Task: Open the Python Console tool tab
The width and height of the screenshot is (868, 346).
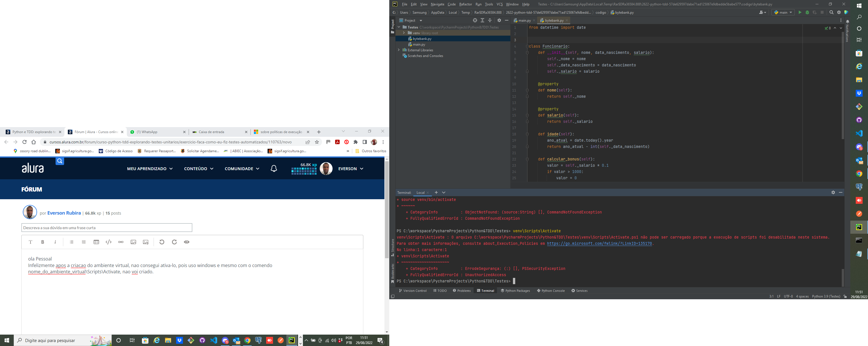Action: pyautogui.click(x=551, y=290)
